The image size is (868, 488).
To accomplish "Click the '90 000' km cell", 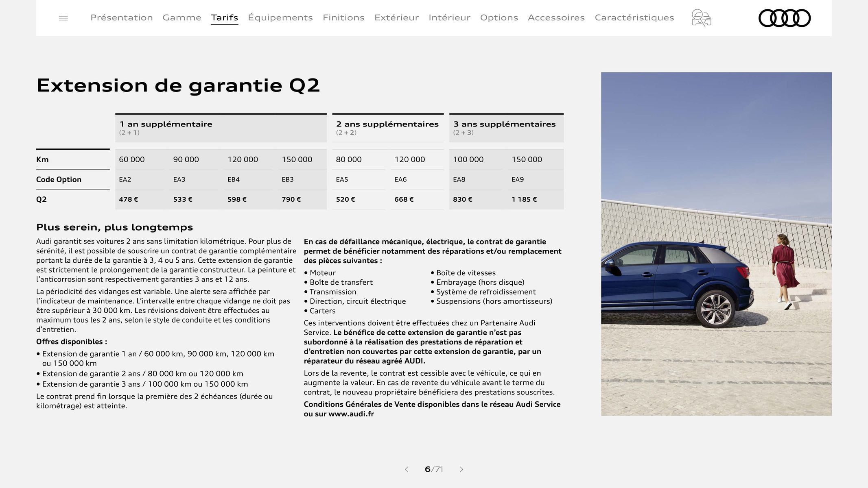I will pos(186,159).
